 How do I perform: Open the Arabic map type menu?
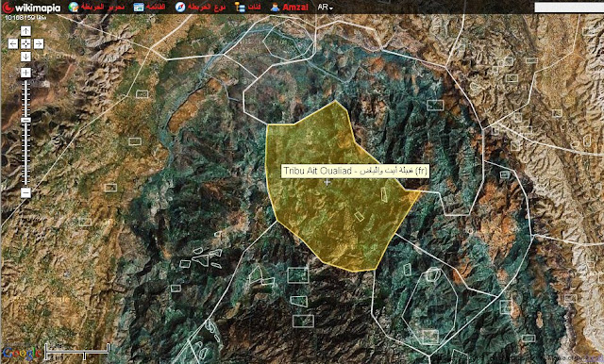tap(207, 8)
